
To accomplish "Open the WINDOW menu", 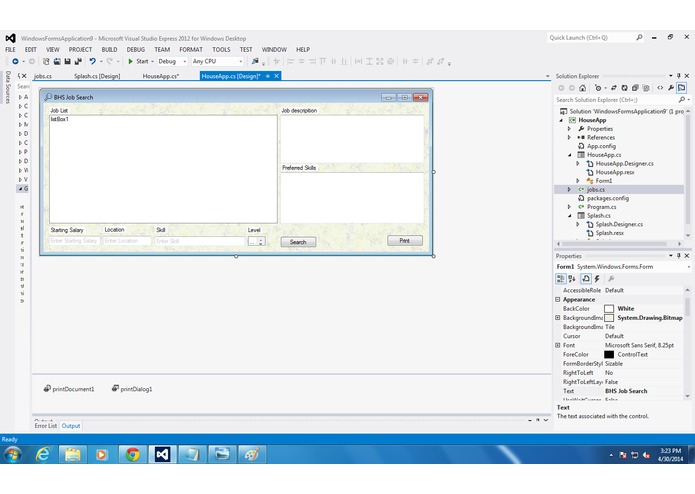I will [x=274, y=50].
